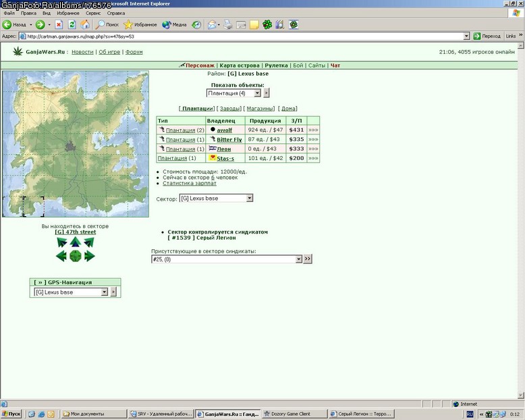The width and height of the screenshot is (525, 420).
Task: Open the Избранное menu in menu bar
Action: click(68, 13)
